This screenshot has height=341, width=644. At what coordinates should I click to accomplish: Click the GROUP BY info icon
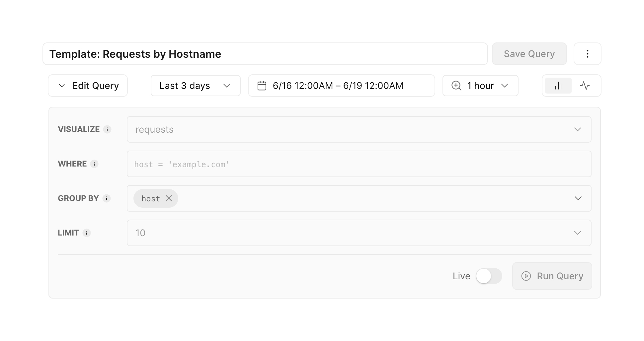click(106, 198)
